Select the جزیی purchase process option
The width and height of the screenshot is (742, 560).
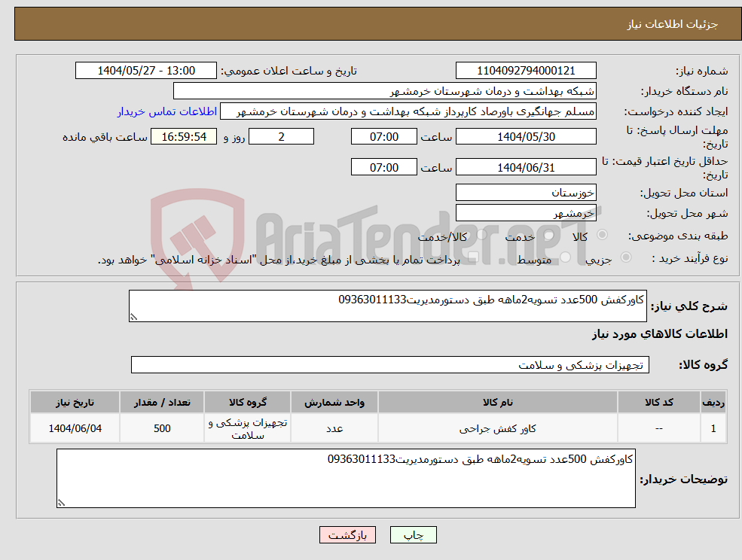(626, 256)
